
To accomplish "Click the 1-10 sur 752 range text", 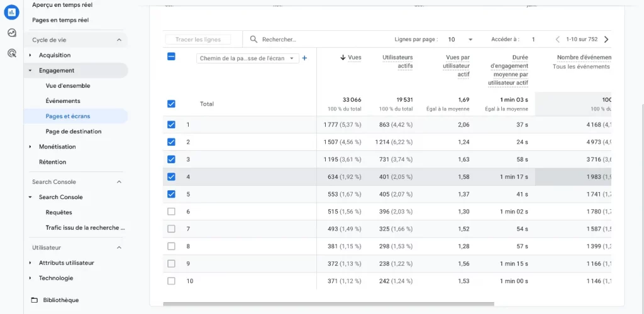I will (x=582, y=40).
